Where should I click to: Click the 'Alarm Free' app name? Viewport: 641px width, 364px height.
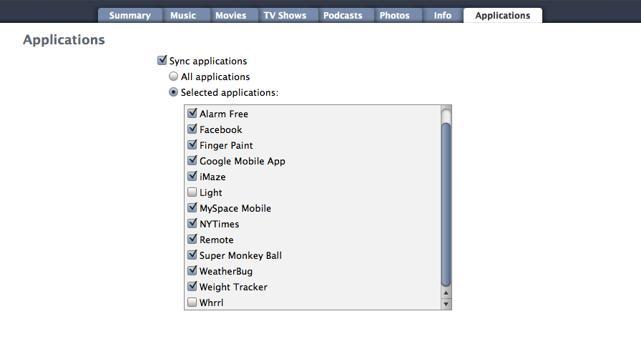[x=224, y=114]
